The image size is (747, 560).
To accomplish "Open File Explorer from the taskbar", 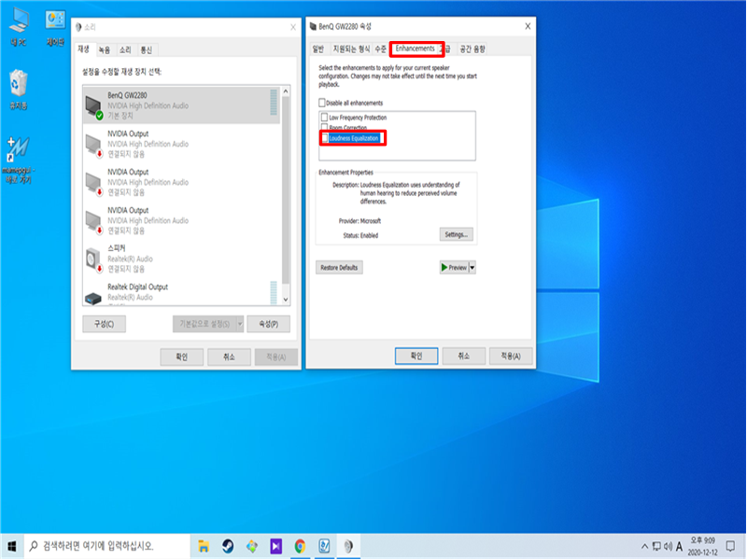I will 204,546.
